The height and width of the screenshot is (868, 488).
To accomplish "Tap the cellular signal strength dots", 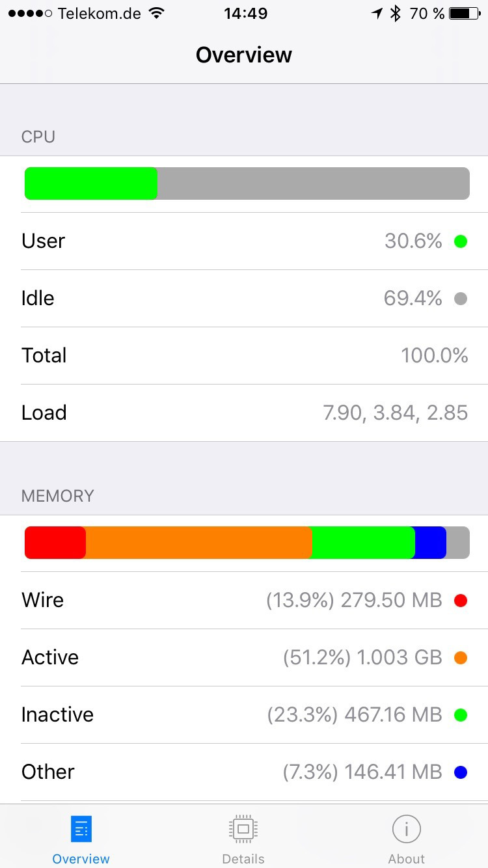I will pyautogui.click(x=30, y=13).
